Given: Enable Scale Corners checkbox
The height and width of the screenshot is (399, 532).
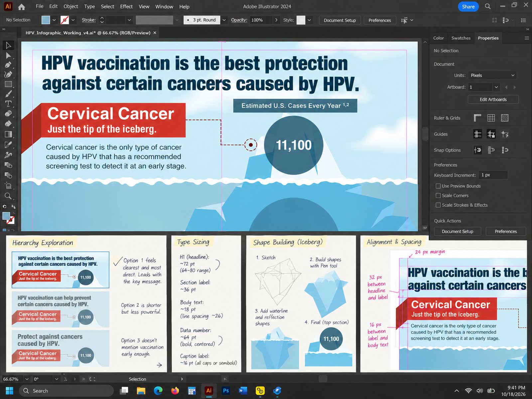Looking at the screenshot, I should tap(438, 196).
